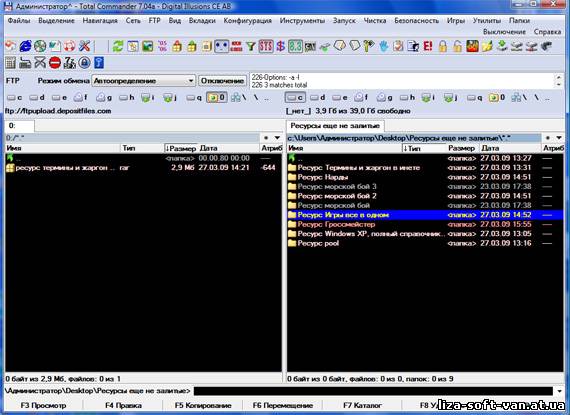
Task: Select rar file ресурс термины и жаргон
Action: 143,168
